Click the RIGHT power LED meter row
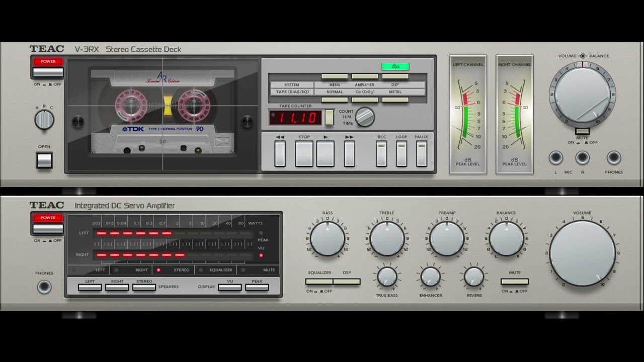 click(x=174, y=255)
